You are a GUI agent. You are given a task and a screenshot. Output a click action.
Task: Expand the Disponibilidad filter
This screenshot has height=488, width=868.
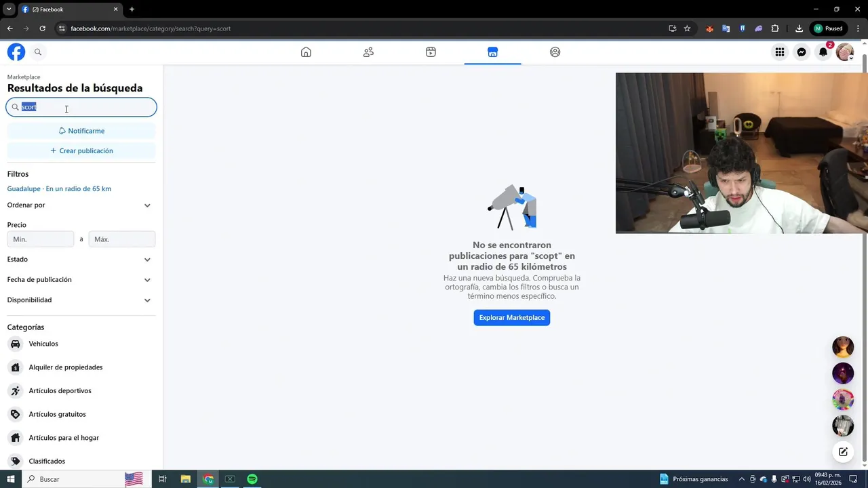pyautogui.click(x=81, y=300)
